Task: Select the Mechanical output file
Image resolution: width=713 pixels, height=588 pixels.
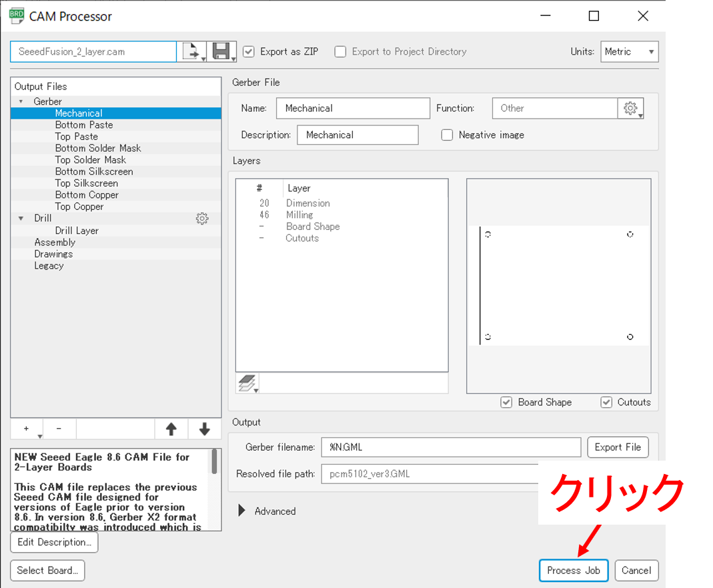Action: coord(116,113)
